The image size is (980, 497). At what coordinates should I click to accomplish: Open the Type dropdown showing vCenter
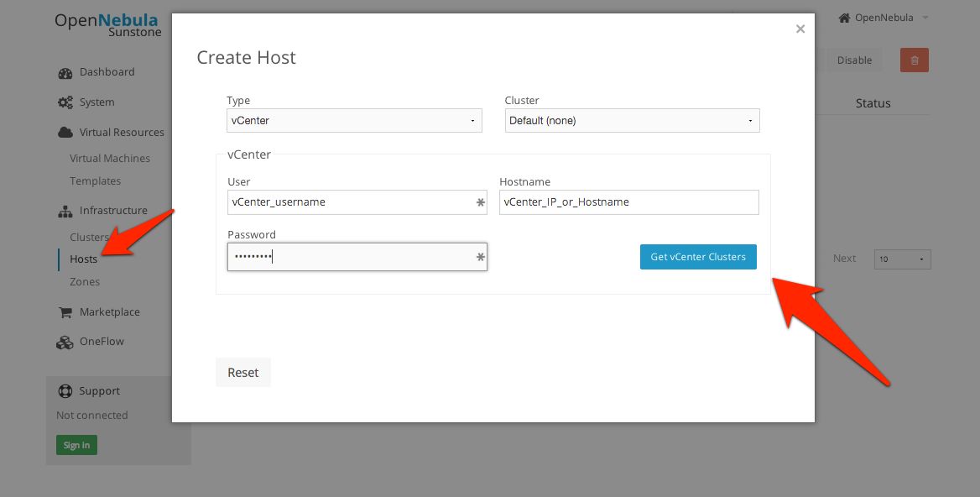coord(354,121)
